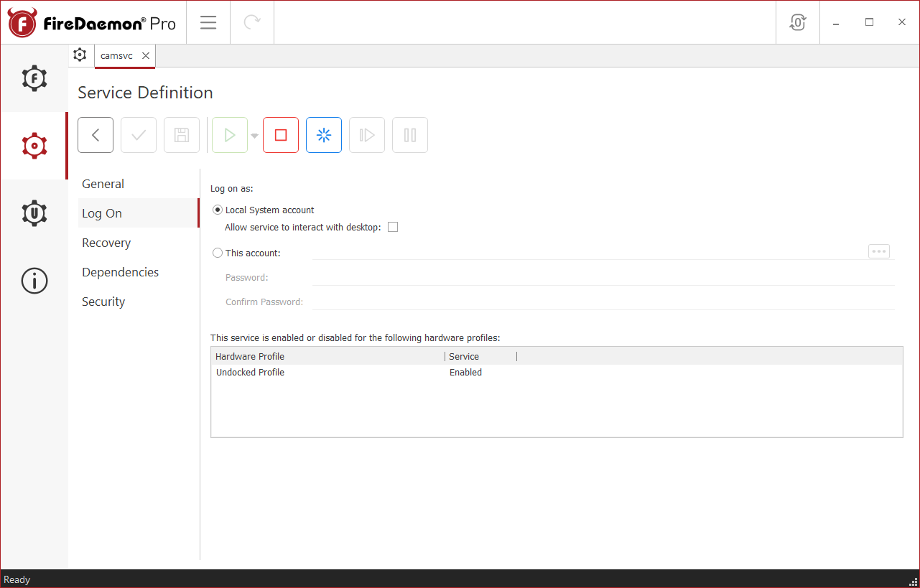Browse accounts with the ellipsis button
The image size is (920, 588).
point(879,251)
